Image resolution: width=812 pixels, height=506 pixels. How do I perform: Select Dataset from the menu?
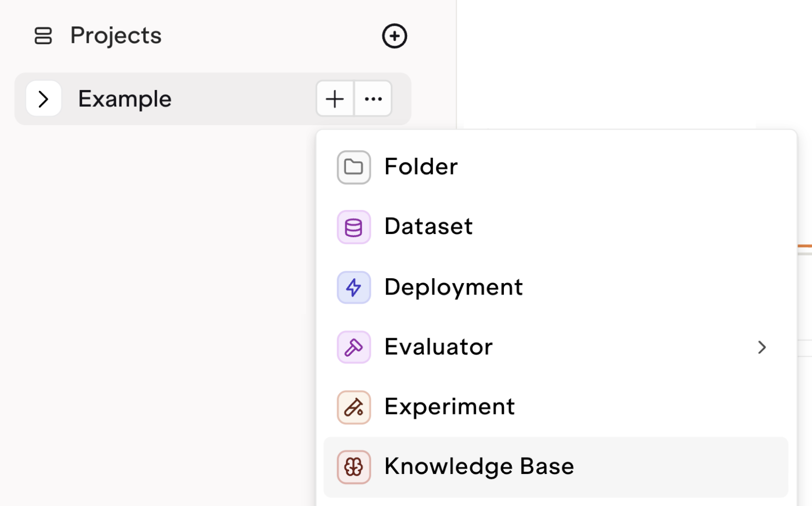[428, 227]
